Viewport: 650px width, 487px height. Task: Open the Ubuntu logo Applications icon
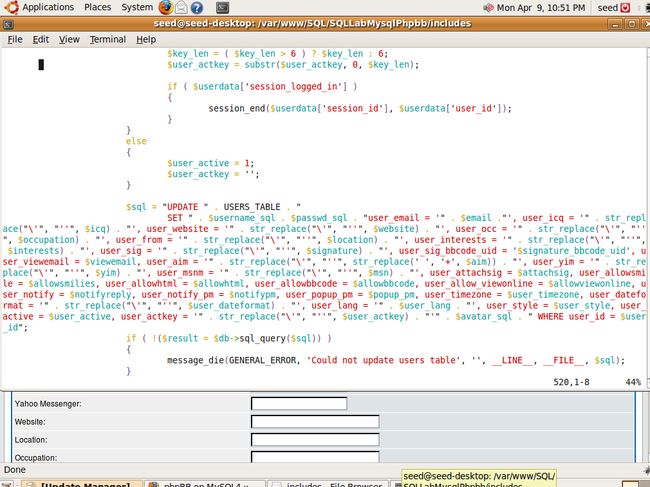point(11,7)
